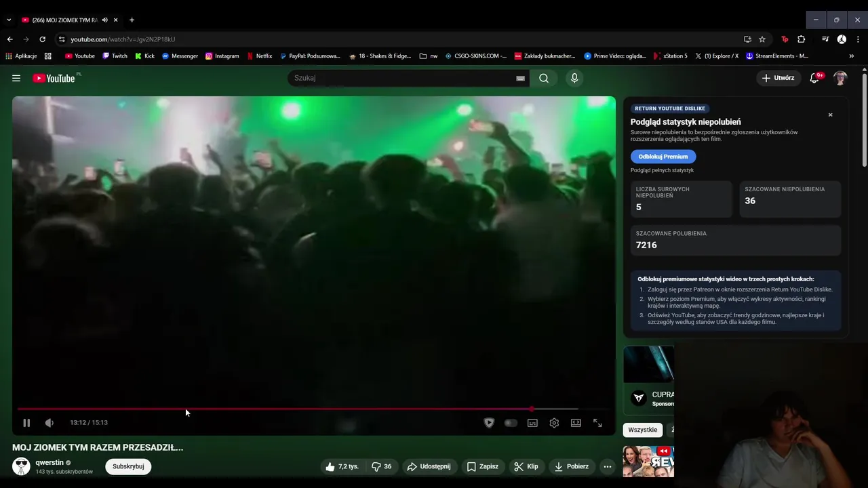Image resolution: width=868 pixels, height=488 pixels.
Task: Dislike the video (36)
Action: (381, 466)
